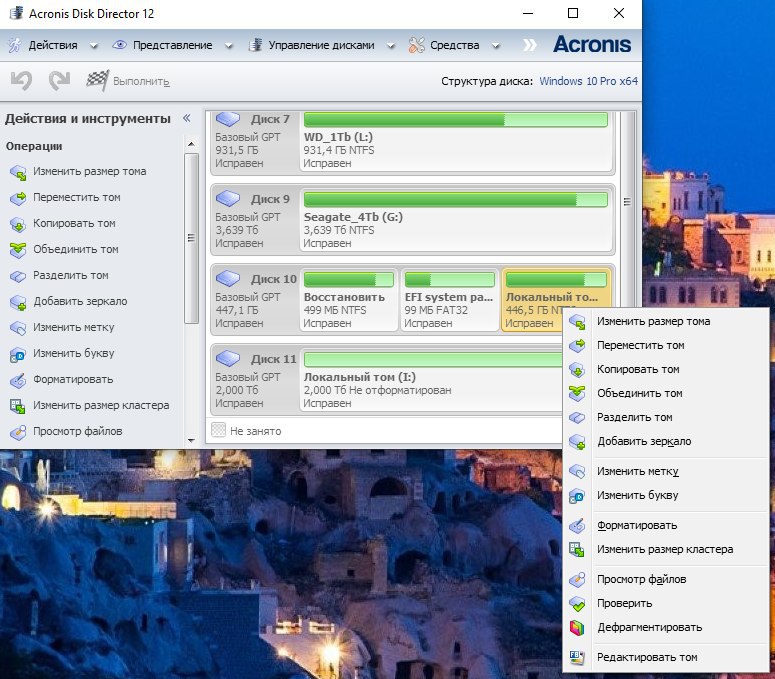Image resolution: width=775 pixels, height=679 pixels.
Task: Click Разделить том icon in sidebar
Action: click(18, 276)
